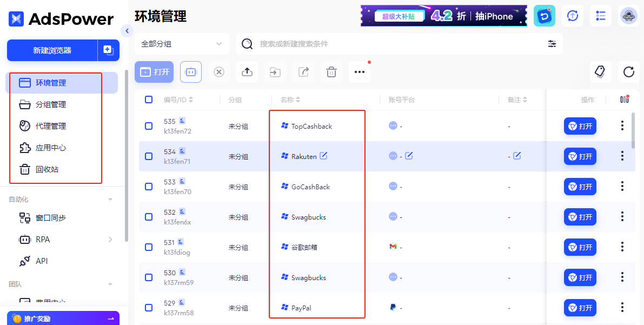644x325 pixels.
Task: Go to 环境管理 in the sidebar
Action: (62, 83)
